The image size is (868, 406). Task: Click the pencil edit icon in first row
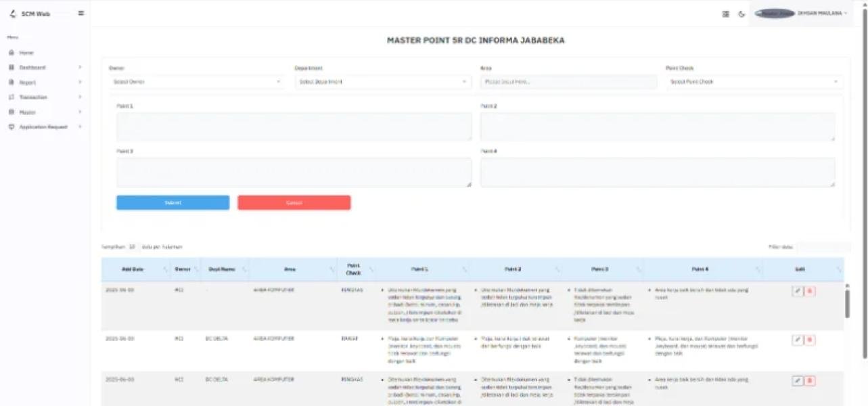pos(798,291)
